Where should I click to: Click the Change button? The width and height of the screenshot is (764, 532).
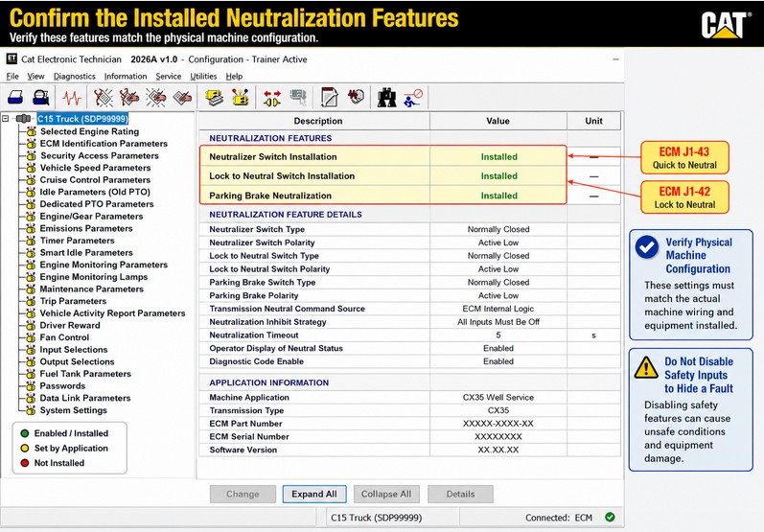pos(243,494)
